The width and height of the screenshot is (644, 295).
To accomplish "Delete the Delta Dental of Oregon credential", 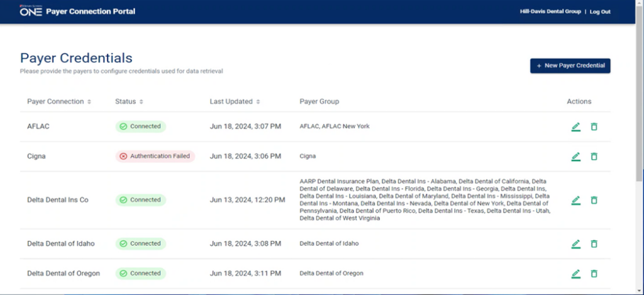I will click(x=594, y=274).
